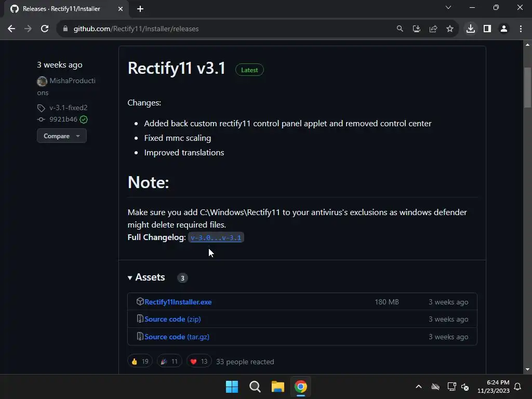532x399 pixels.
Task: Open a new browser tab
Action: tap(140, 9)
